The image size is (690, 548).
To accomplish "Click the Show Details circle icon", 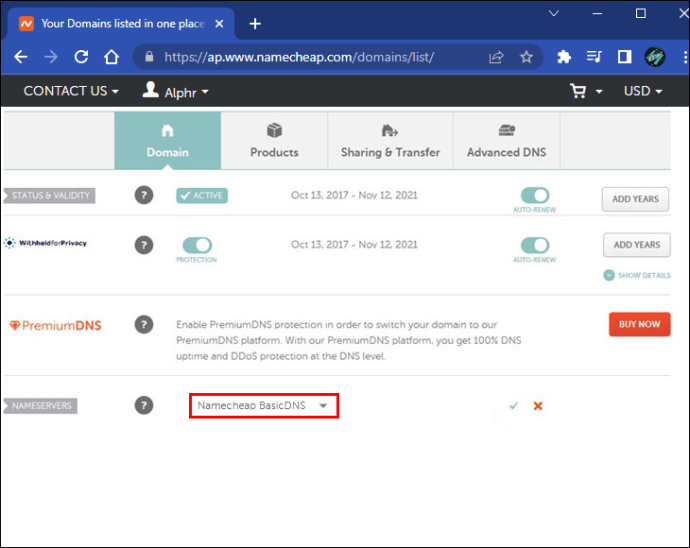I will (609, 276).
